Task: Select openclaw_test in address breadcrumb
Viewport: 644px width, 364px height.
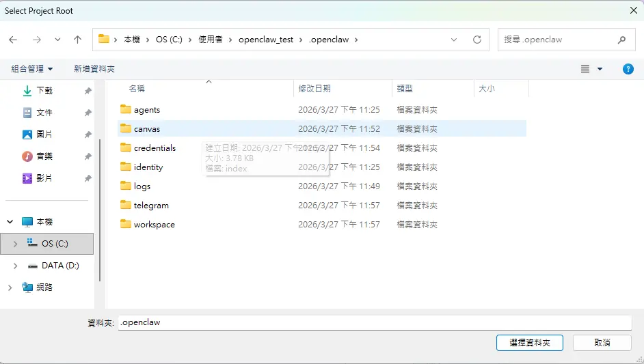Action: [x=266, y=40]
